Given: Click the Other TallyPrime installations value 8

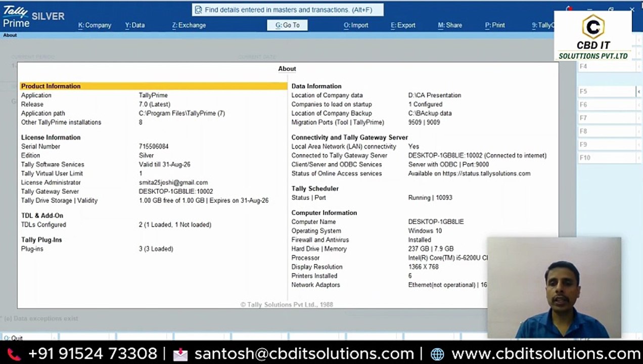Looking at the screenshot, I should point(141,122).
